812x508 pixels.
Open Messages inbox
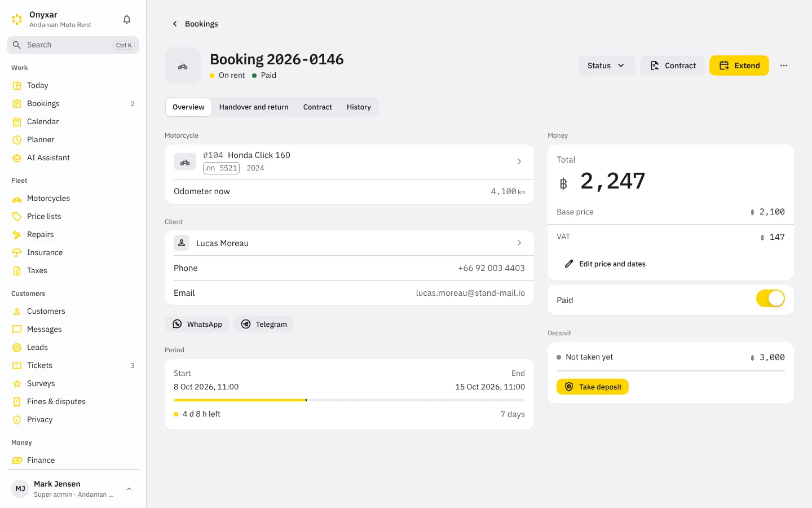(x=73, y=330)
